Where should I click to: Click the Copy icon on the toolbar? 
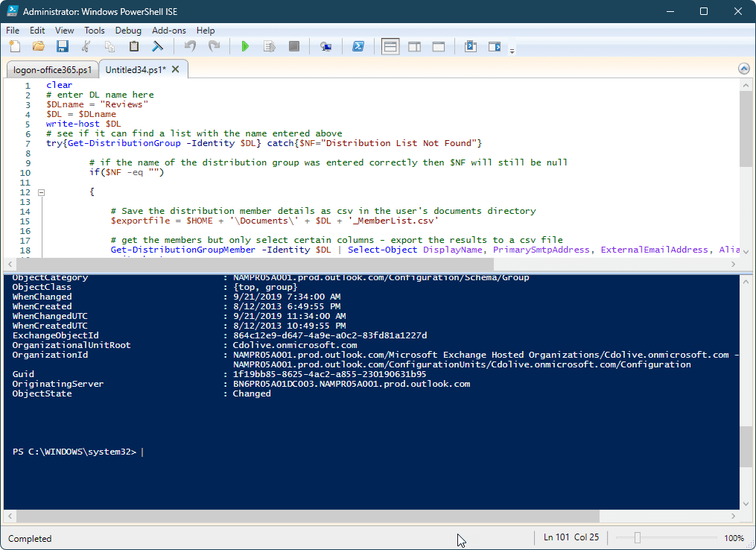109,46
